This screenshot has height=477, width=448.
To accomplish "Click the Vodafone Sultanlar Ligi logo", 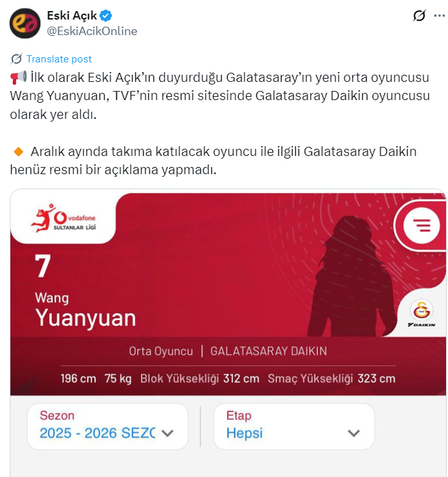I will (63, 218).
